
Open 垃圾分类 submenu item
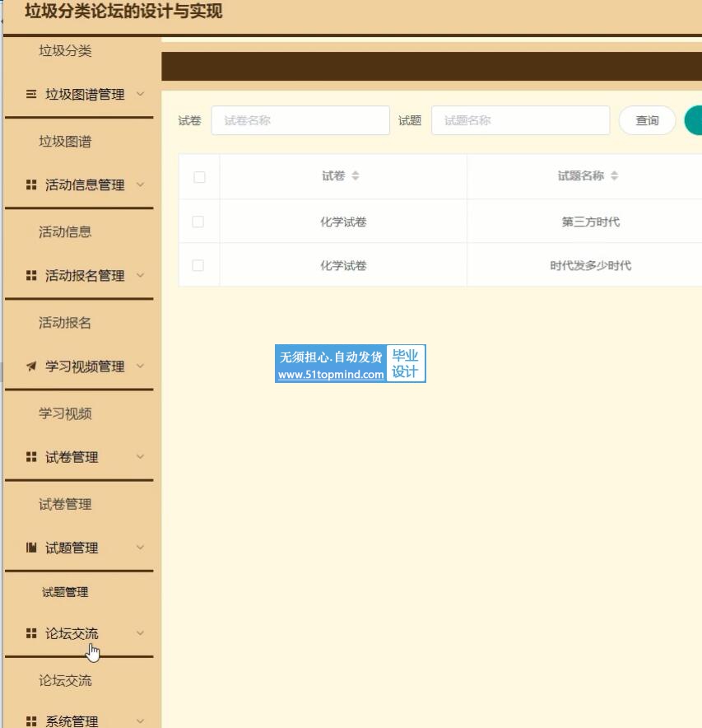pyautogui.click(x=65, y=50)
